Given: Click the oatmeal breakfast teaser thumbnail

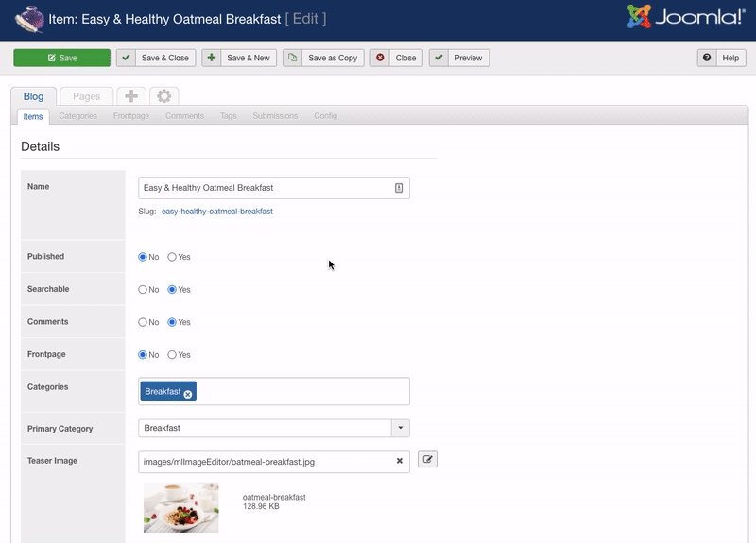Looking at the screenshot, I should [180, 507].
